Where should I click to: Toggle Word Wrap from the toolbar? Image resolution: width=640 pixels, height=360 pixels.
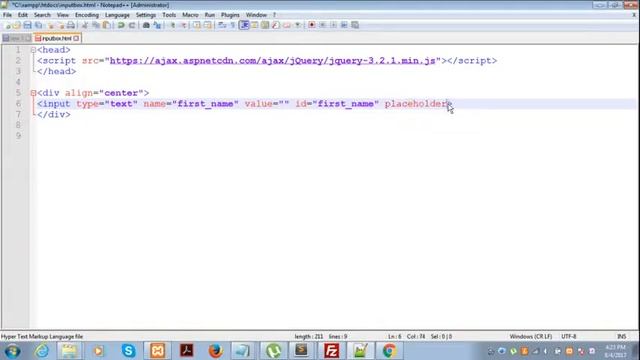click(x=222, y=25)
